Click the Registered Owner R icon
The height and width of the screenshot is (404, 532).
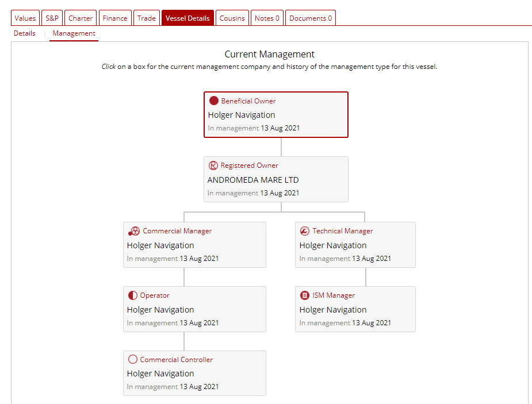point(213,166)
